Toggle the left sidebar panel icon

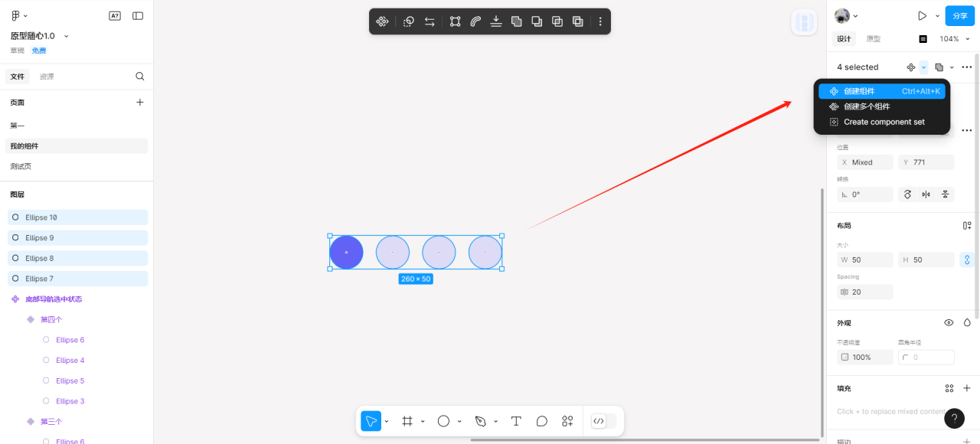click(138, 15)
